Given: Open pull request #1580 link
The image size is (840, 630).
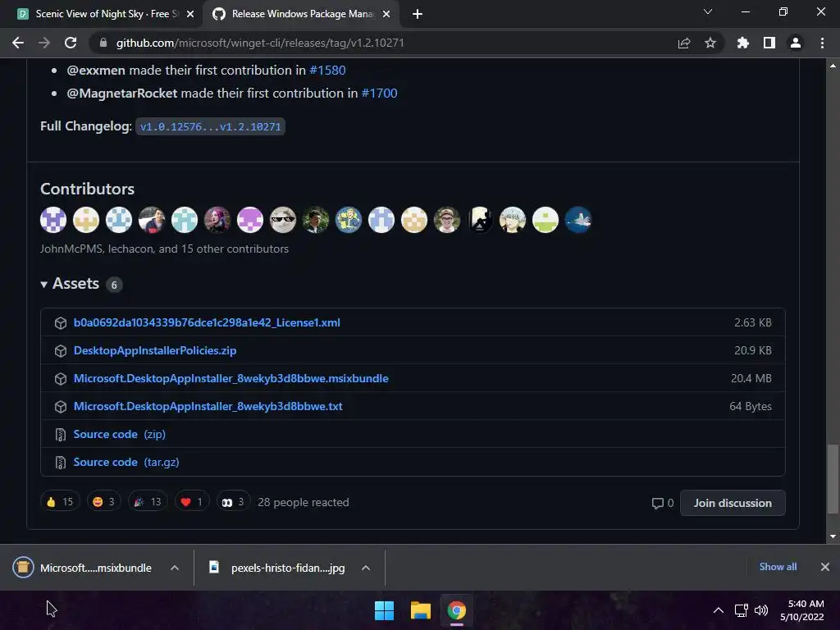Looking at the screenshot, I should tap(327, 71).
